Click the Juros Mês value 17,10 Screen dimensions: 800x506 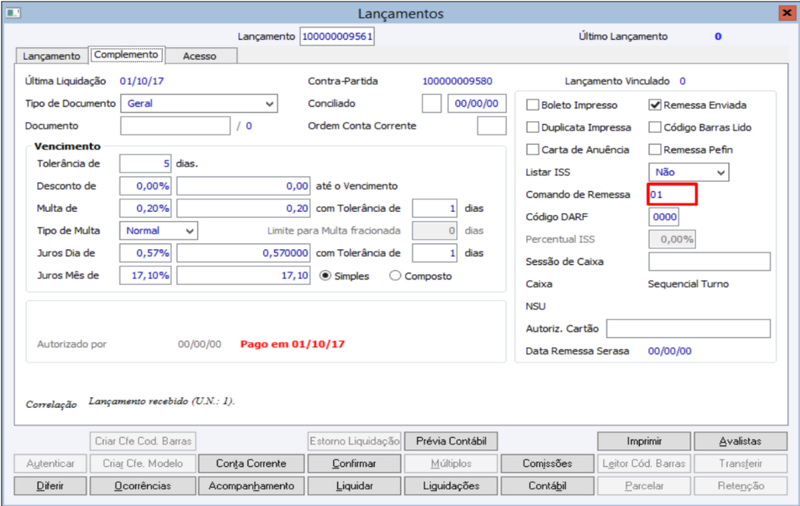(x=243, y=275)
